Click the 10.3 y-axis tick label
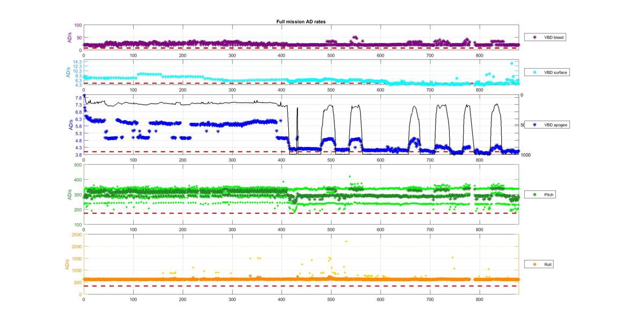Image resolution: width=644 pixels, height=331 pixels. click(x=77, y=71)
